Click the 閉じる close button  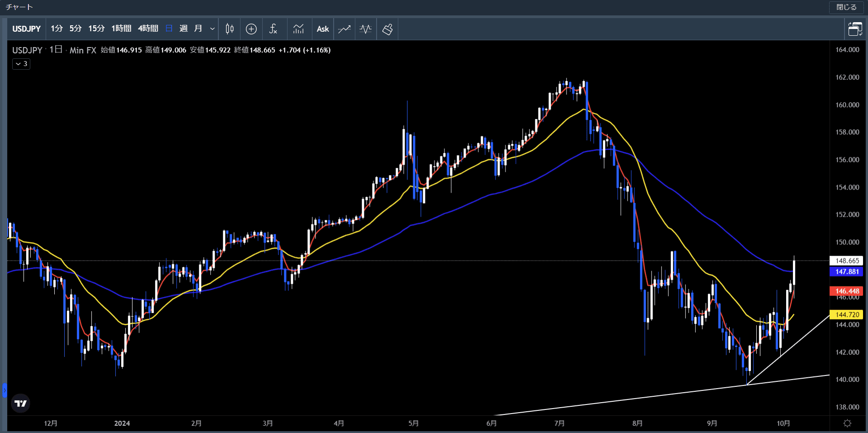(x=846, y=7)
